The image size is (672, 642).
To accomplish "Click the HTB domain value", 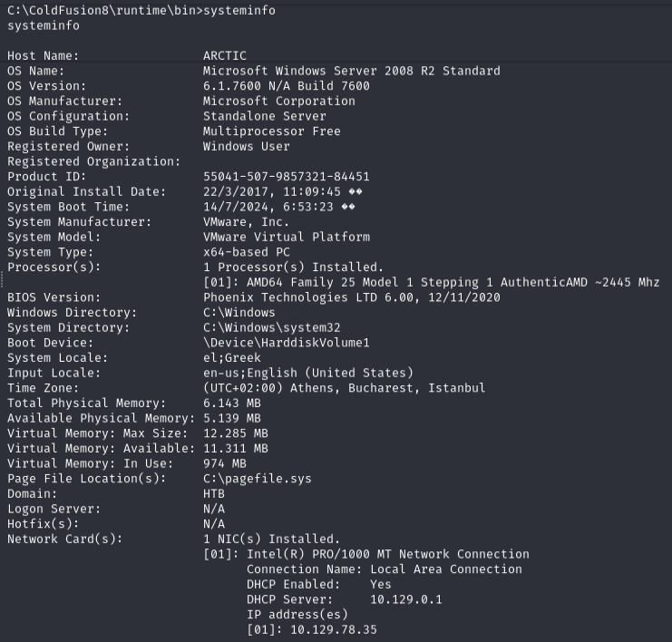I will coord(213,494).
